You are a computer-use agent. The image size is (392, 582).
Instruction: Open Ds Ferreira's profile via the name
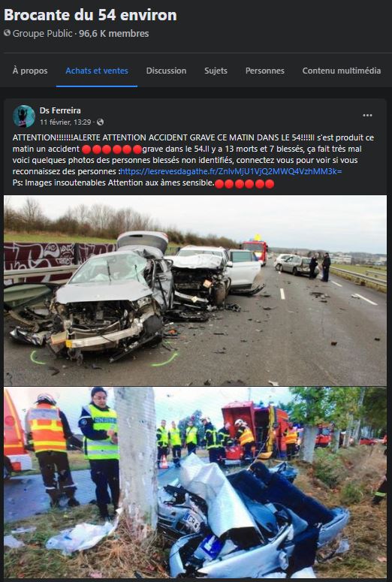(x=60, y=110)
